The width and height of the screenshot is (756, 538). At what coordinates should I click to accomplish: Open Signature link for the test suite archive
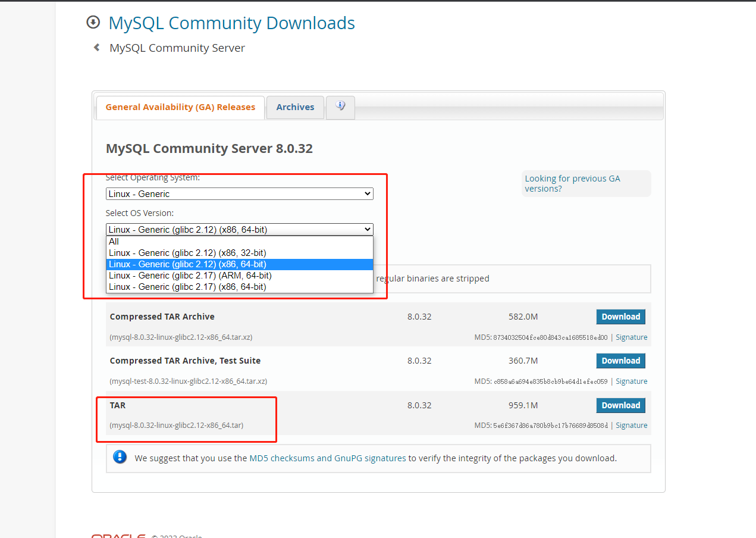(631, 381)
